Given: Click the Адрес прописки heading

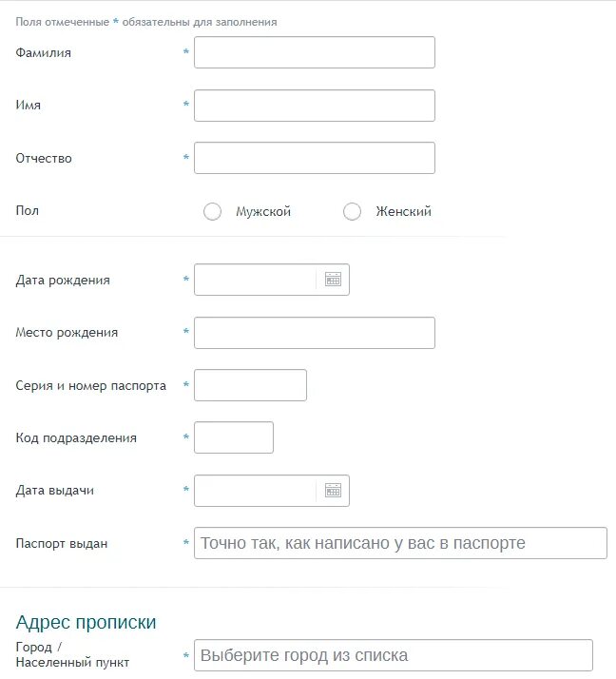Looking at the screenshot, I should pyautogui.click(x=86, y=622).
